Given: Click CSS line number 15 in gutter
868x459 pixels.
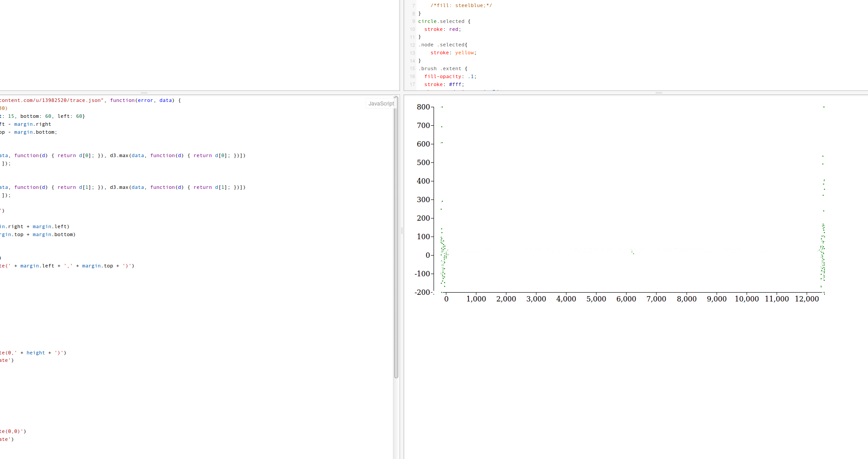Looking at the screenshot, I should coord(412,69).
